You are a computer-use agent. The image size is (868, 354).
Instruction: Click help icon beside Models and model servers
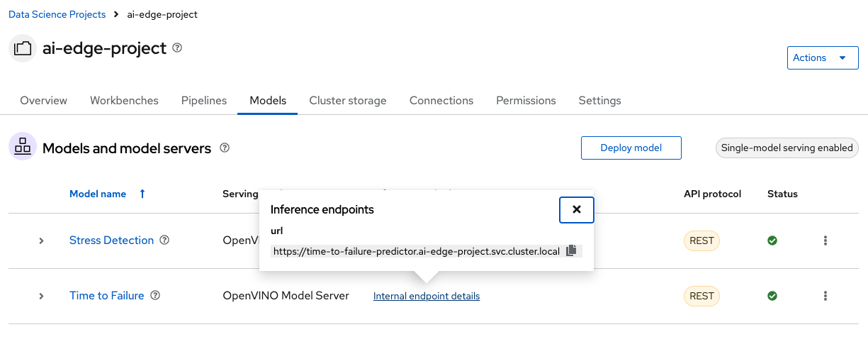pos(225,148)
